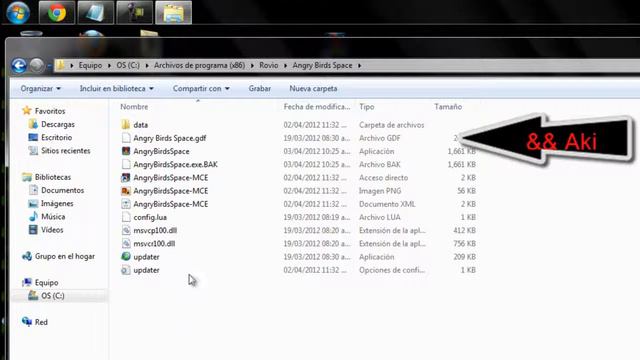The height and width of the screenshot is (360, 640).
Task: Open the Compartir con dropdown
Action: (x=201, y=89)
